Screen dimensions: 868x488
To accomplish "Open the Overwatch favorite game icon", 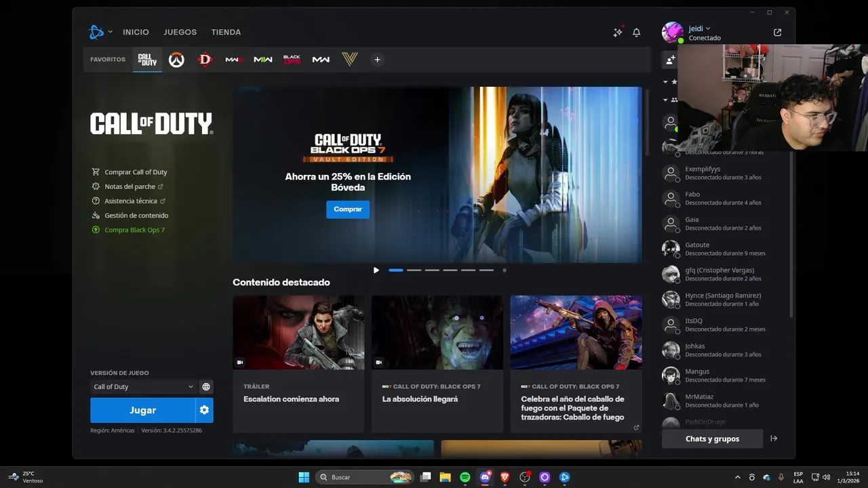I will click(x=176, y=60).
